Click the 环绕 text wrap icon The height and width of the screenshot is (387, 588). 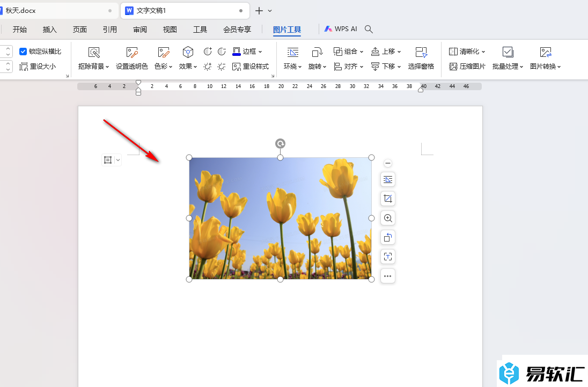[x=292, y=52]
